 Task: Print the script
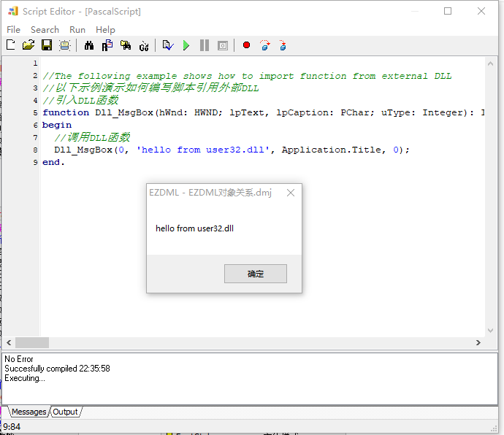click(64, 45)
